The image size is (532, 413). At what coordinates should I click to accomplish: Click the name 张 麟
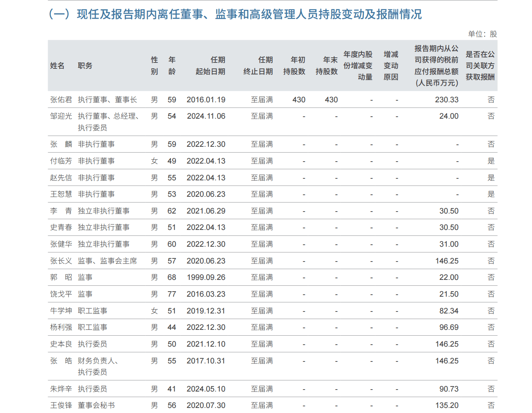[61, 144]
